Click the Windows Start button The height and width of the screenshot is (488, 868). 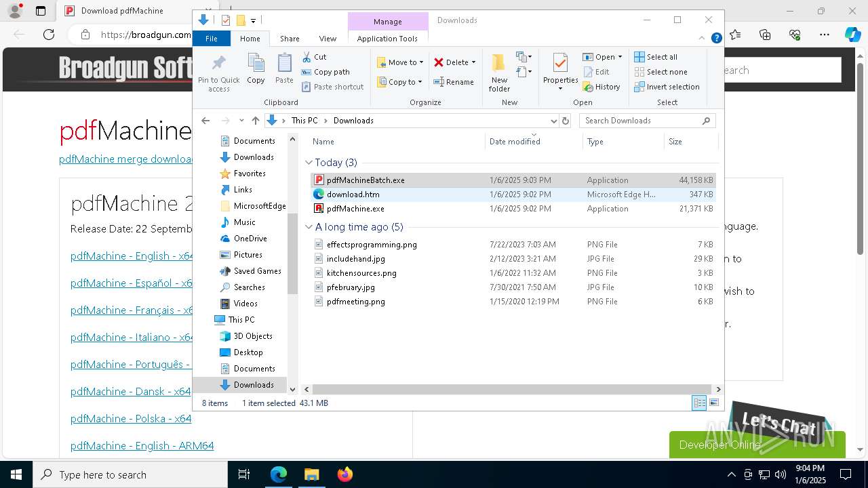[x=16, y=474]
